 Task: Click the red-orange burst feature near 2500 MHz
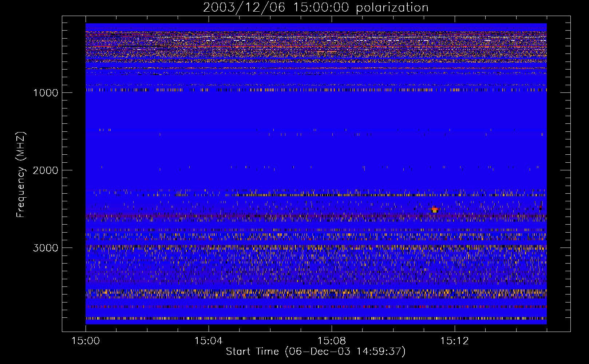click(x=435, y=210)
